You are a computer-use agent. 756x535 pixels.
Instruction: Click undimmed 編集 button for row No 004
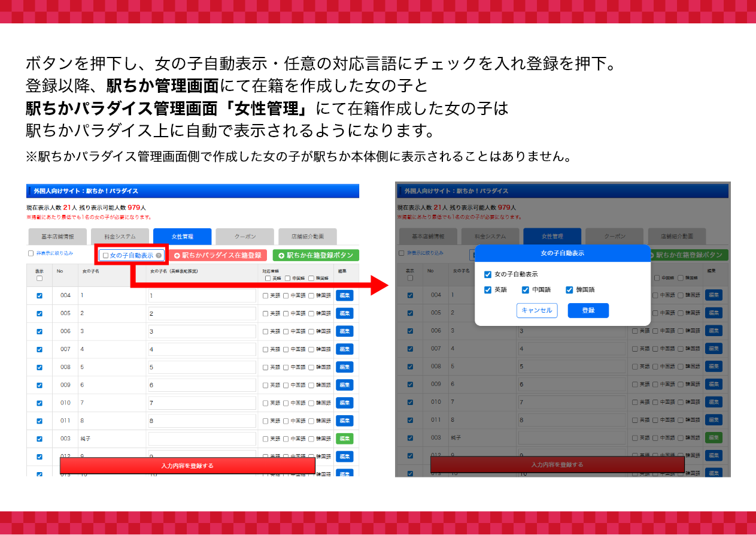point(344,295)
